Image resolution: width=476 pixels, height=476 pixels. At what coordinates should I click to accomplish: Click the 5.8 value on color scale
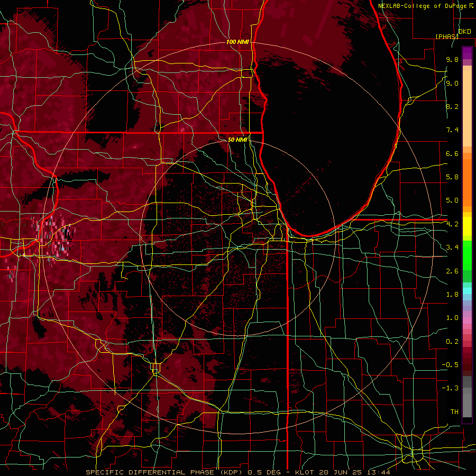point(452,177)
